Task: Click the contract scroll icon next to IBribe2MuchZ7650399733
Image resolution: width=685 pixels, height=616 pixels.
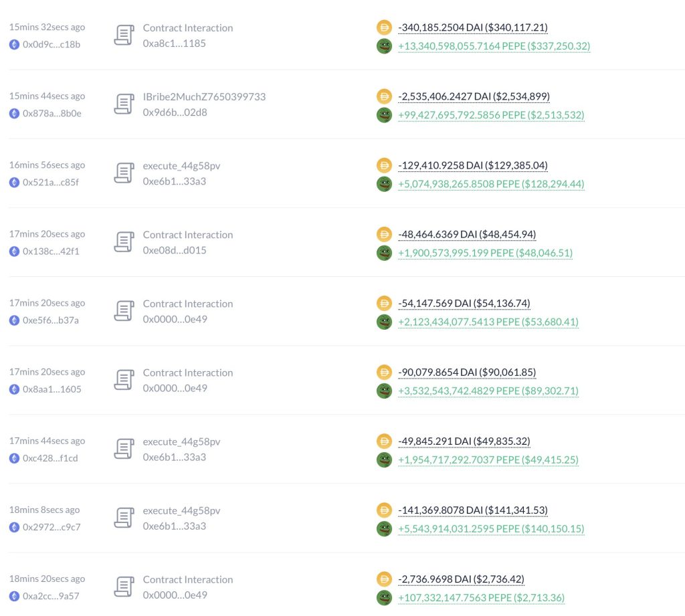Action: [124, 104]
